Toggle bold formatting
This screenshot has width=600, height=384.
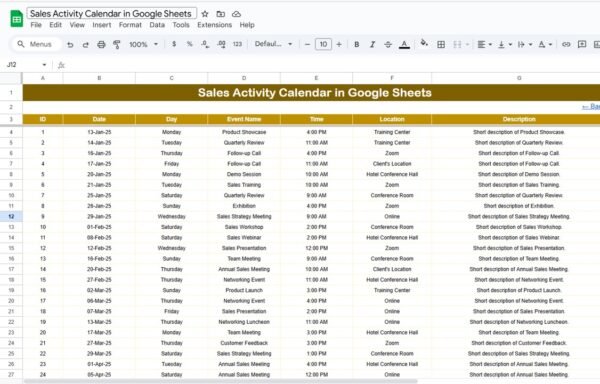pyautogui.click(x=357, y=44)
